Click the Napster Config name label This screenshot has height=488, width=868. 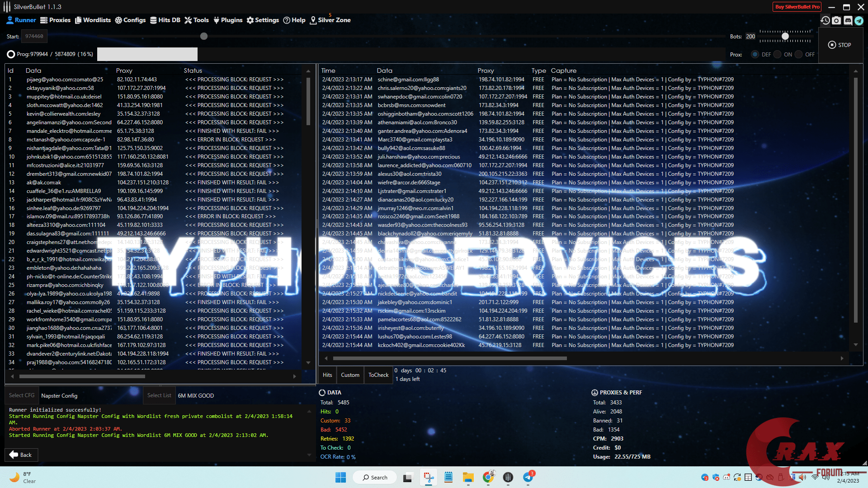coord(59,396)
